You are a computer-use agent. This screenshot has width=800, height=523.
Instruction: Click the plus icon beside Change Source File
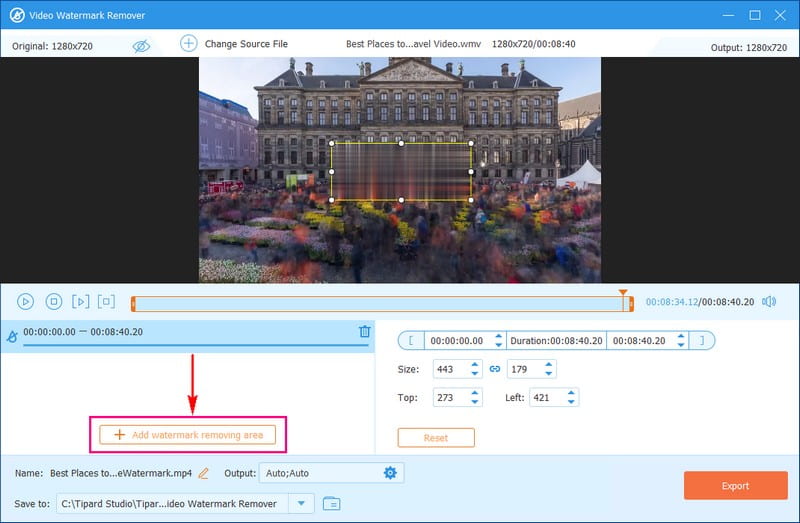188,44
